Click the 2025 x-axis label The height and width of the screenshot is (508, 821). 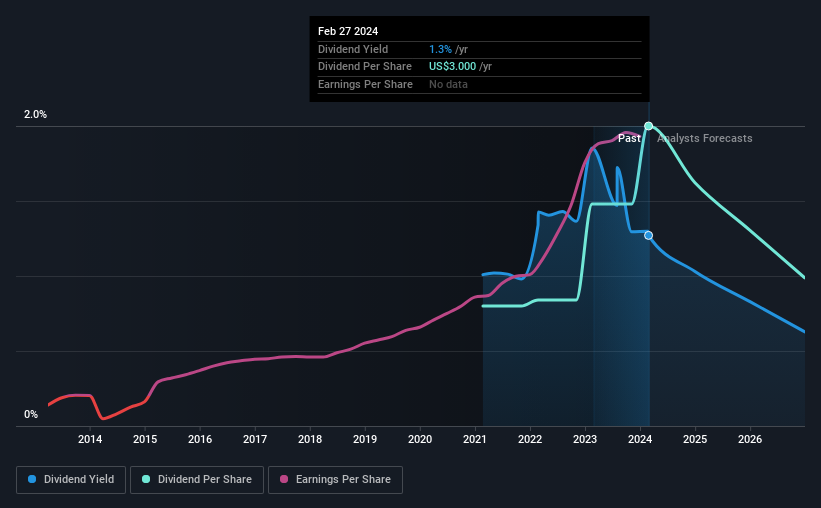(695, 439)
